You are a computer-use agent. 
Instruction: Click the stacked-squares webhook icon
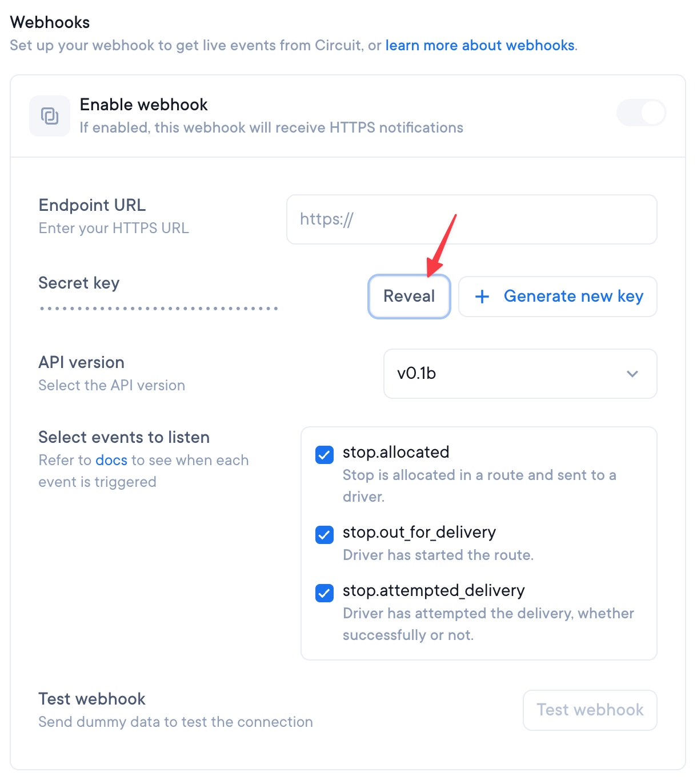(x=50, y=116)
